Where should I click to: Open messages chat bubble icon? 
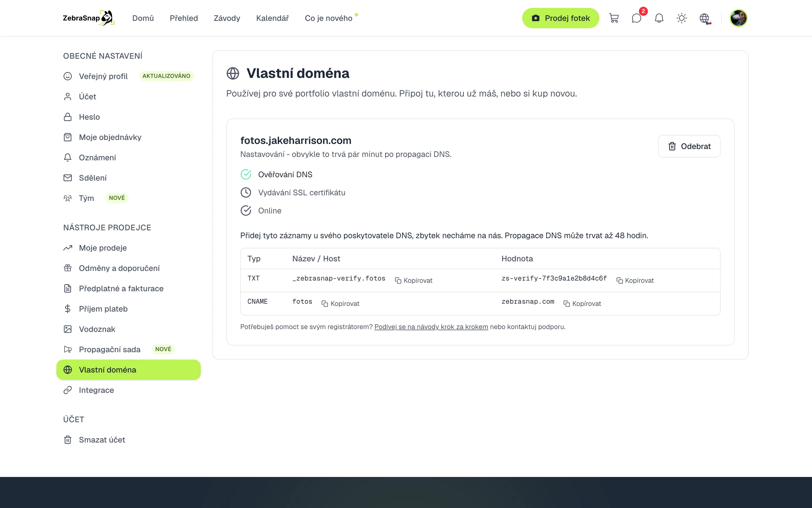tap(636, 18)
